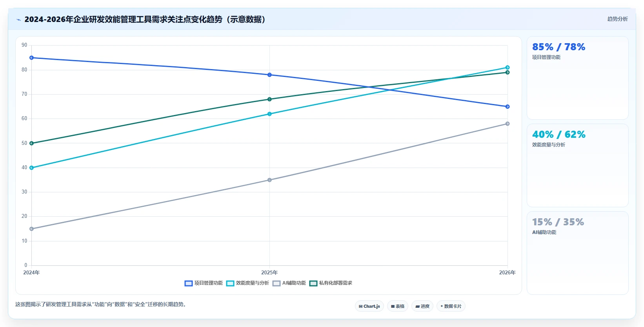The image size is (644, 327).
Task: Click the 2024 gray AI data point at 15
Action: (32, 229)
